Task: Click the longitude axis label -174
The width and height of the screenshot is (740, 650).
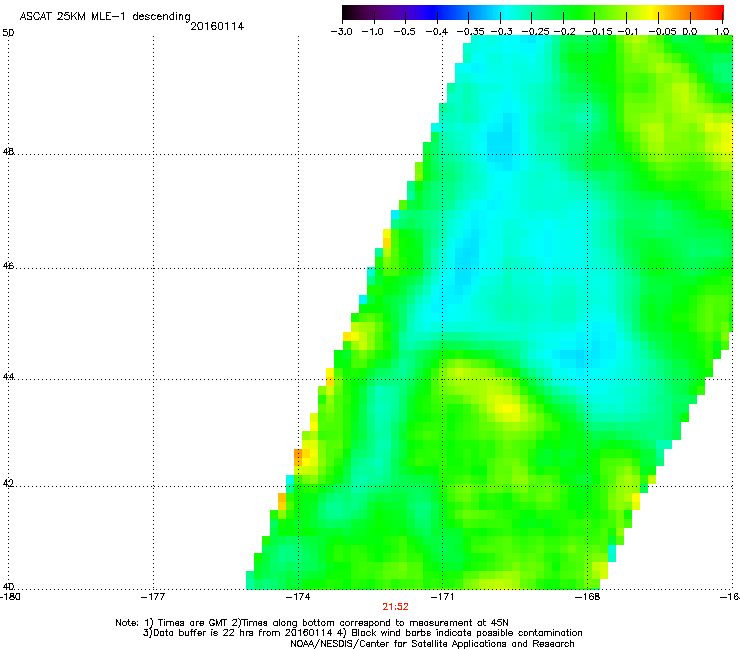Action: coord(298,597)
